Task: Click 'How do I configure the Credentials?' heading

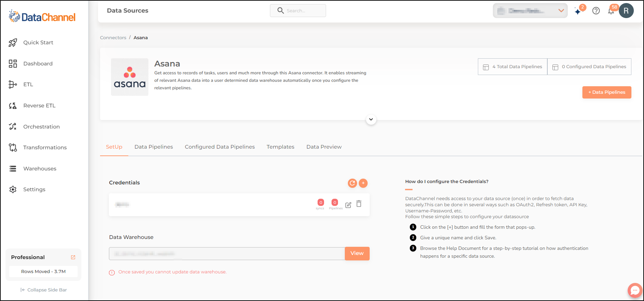Action: (447, 182)
